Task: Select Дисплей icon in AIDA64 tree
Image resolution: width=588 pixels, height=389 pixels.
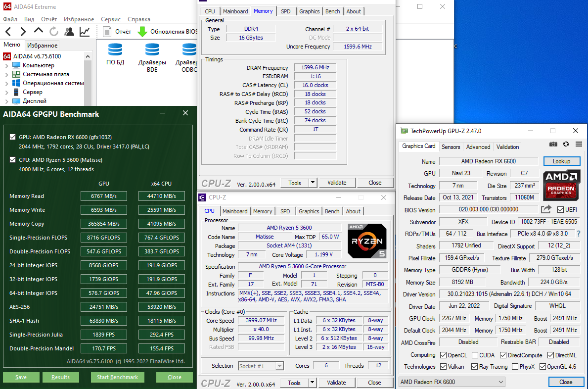Action: [16, 101]
